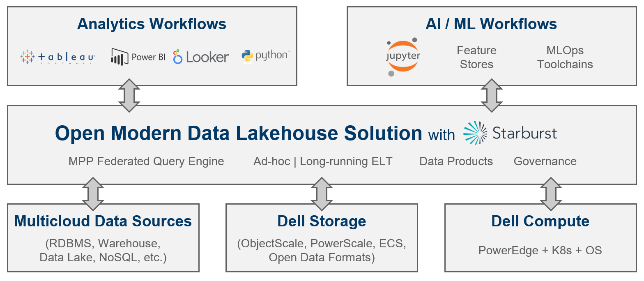Click the MLOps Toolchains label
The image size is (644, 281).
pos(565,58)
